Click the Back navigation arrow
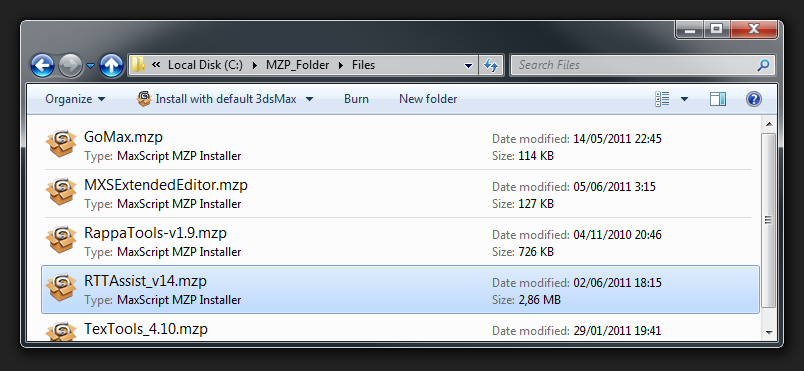This screenshot has width=804, height=371. point(43,66)
